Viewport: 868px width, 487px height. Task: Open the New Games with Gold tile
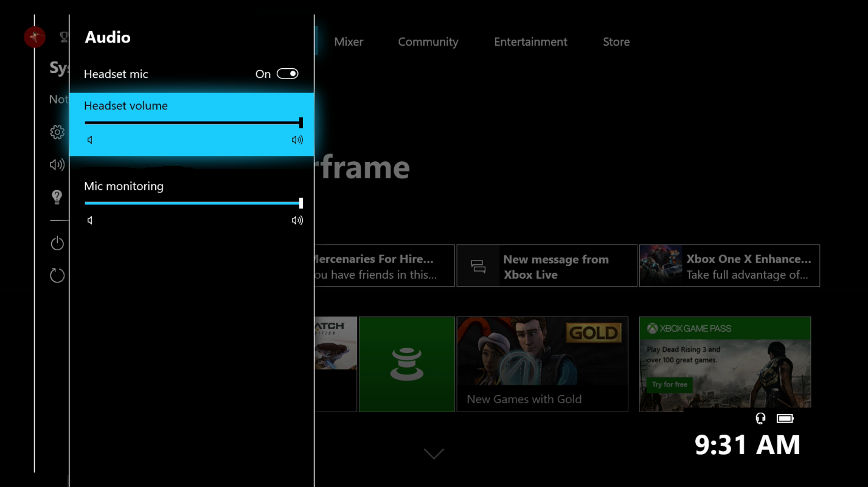[x=543, y=364]
